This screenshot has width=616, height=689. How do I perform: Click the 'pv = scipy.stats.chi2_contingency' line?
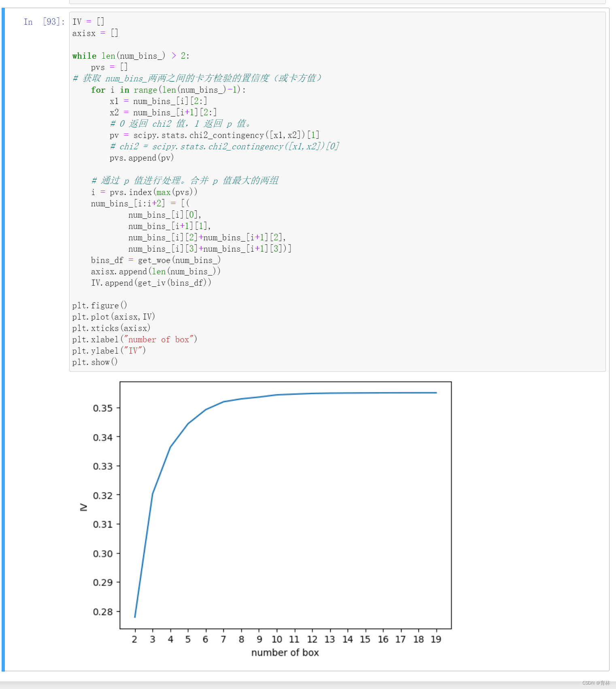coord(215,135)
